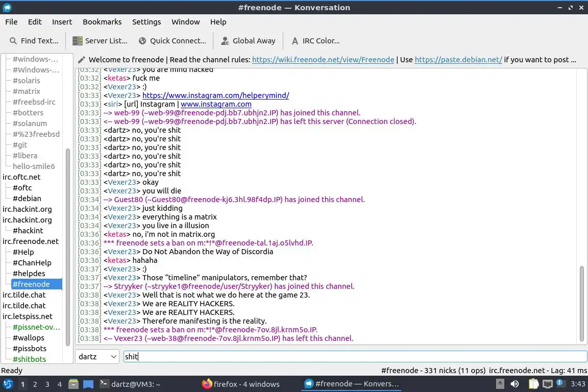Switch to the dartz@VM3 terminal window
588x392 pixels.
click(130, 384)
